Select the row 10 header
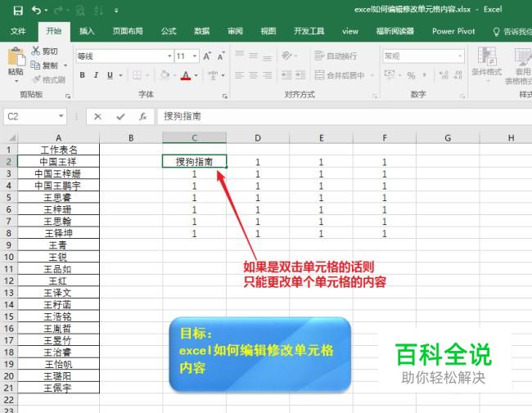The width and height of the screenshot is (532, 413). click(x=8, y=257)
